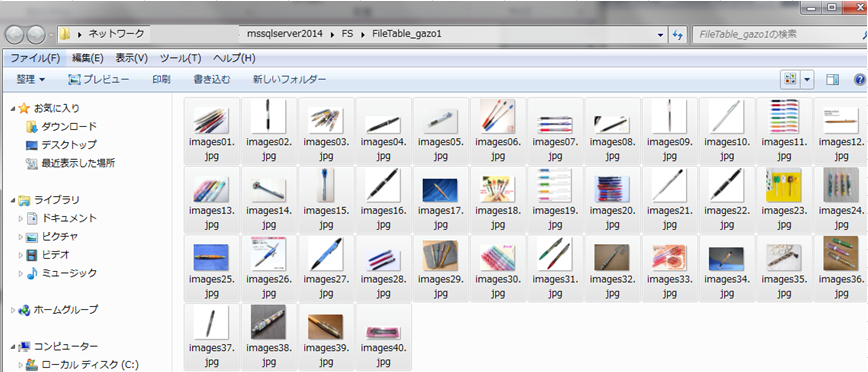Click the FileTable_gazo1 search field
The image size is (868, 372).
tap(777, 34)
